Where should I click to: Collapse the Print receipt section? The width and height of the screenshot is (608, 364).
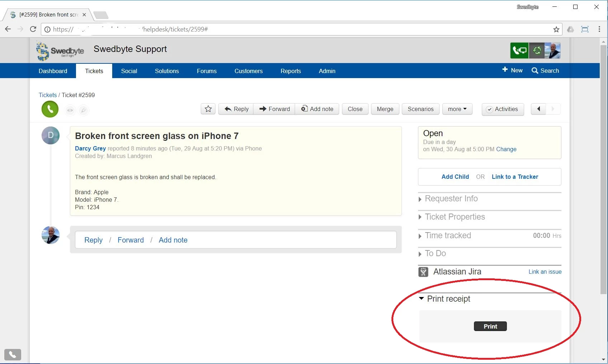[445, 299]
